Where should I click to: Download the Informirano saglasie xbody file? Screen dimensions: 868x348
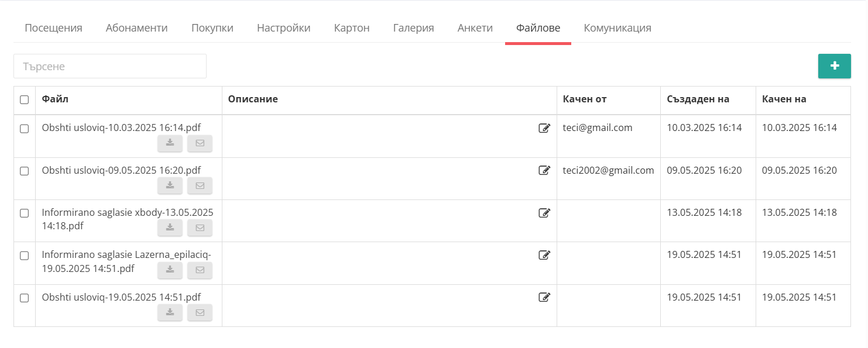click(x=170, y=228)
